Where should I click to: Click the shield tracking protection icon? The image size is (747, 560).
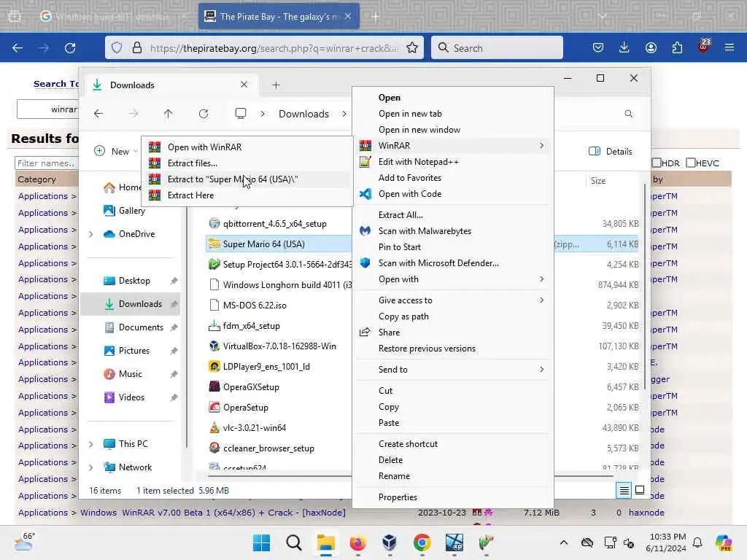(117, 47)
